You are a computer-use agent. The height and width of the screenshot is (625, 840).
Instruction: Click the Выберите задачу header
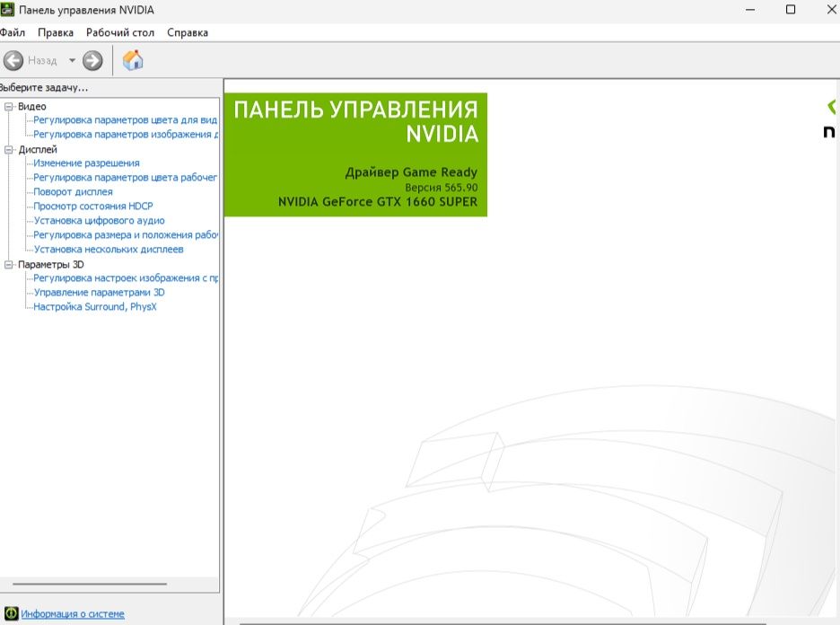click(44, 87)
